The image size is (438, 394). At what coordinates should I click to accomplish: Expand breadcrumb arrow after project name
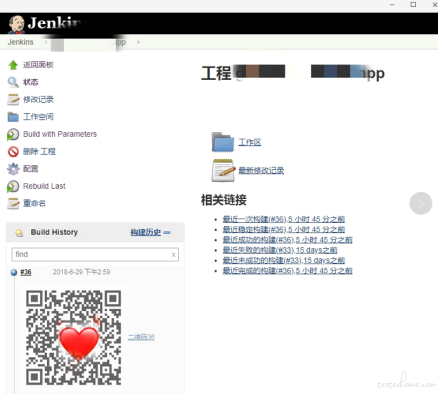pos(138,42)
